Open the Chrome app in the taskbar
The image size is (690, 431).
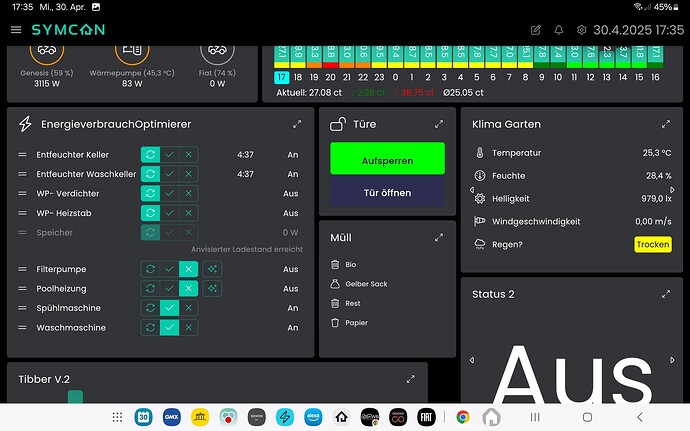click(462, 417)
